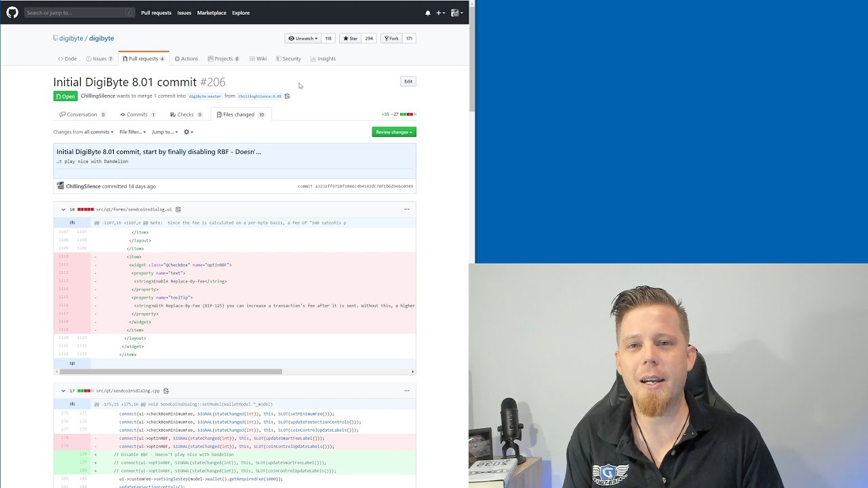The width and height of the screenshot is (868, 488).
Task: Open Marketplace in top navigation
Action: coord(212,13)
